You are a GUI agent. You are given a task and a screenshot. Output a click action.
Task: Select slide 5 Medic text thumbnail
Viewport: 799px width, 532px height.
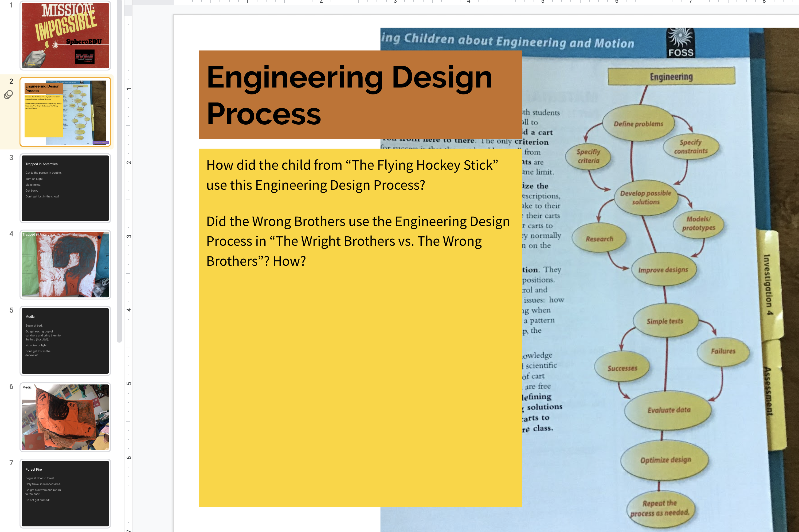click(65, 341)
